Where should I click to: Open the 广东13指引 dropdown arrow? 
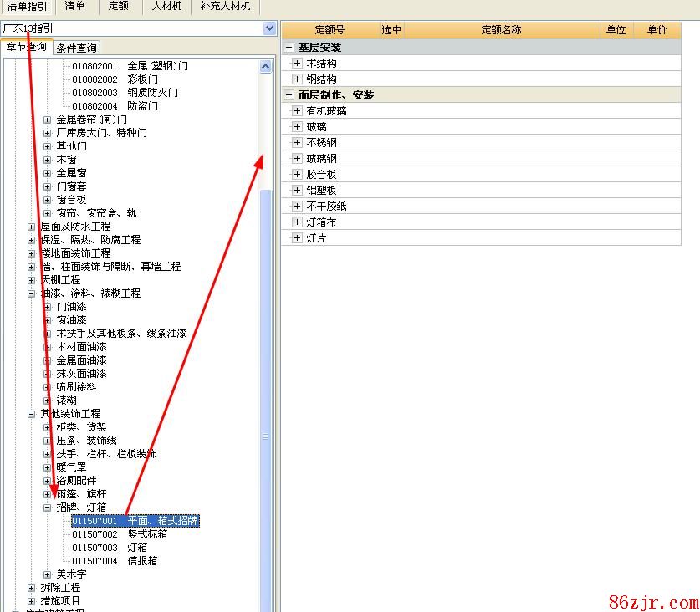click(x=269, y=28)
